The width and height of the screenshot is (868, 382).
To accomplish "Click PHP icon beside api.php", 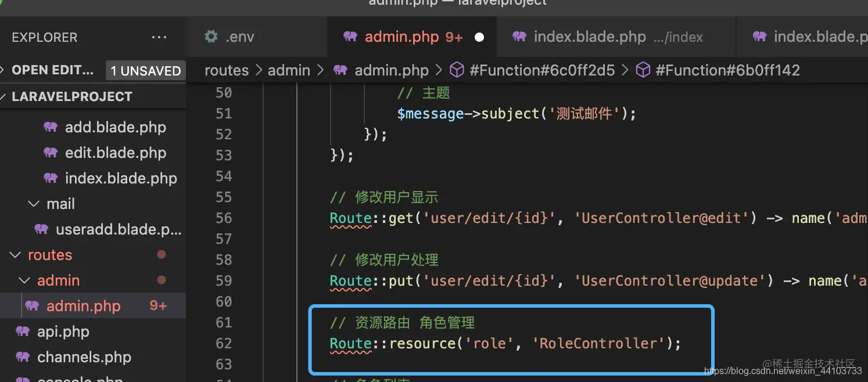I will point(23,331).
